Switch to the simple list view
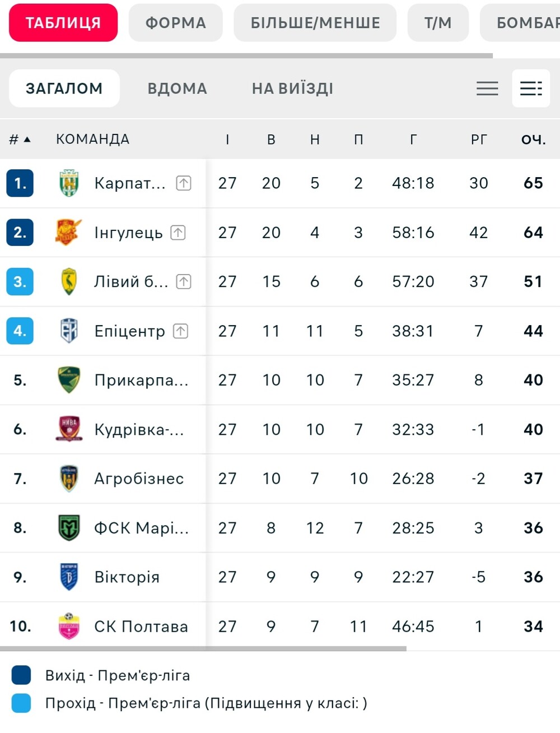560x733 pixels. [487, 89]
